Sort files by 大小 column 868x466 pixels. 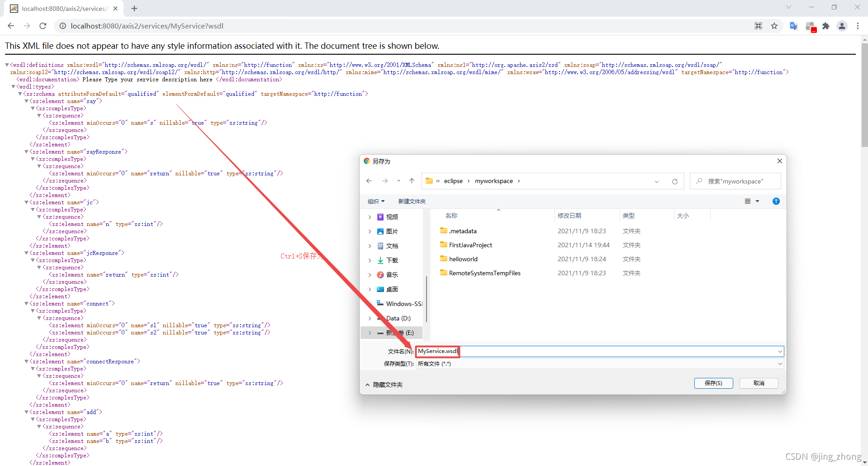pyautogui.click(x=683, y=216)
